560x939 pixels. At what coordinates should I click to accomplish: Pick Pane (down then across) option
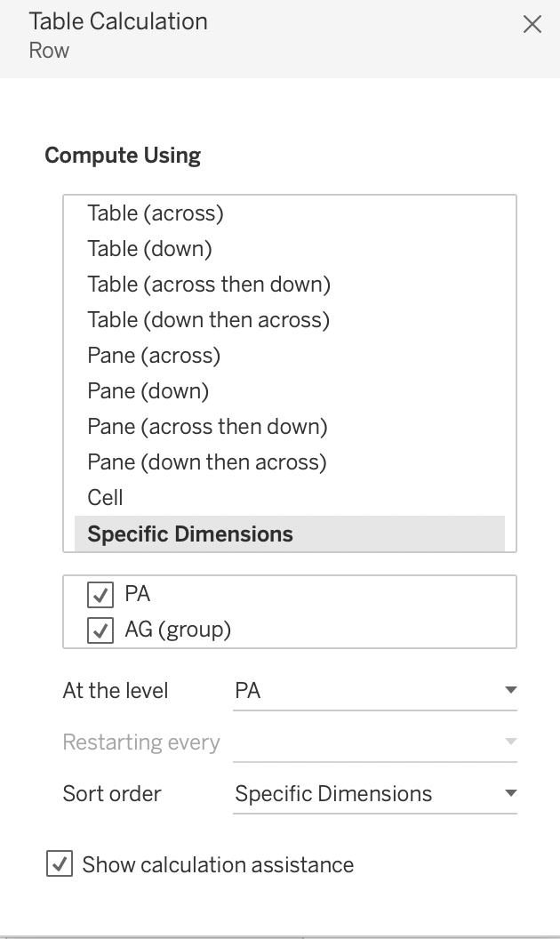click(x=207, y=462)
